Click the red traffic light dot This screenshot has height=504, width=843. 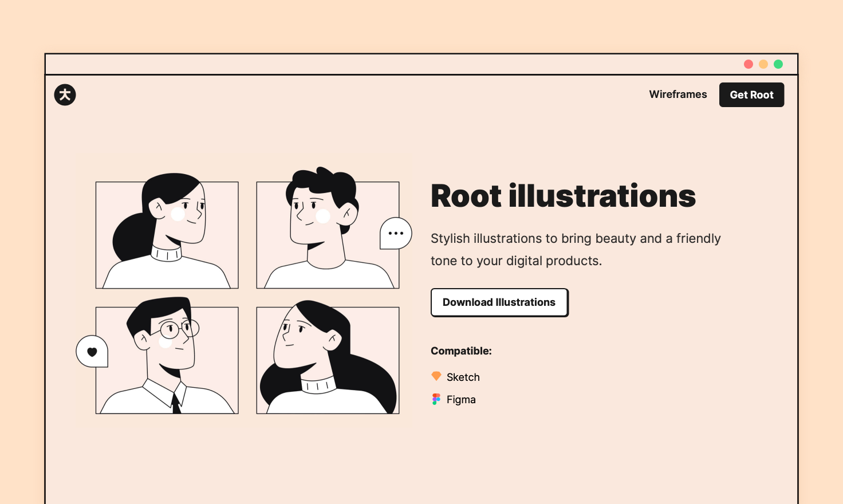tap(749, 64)
